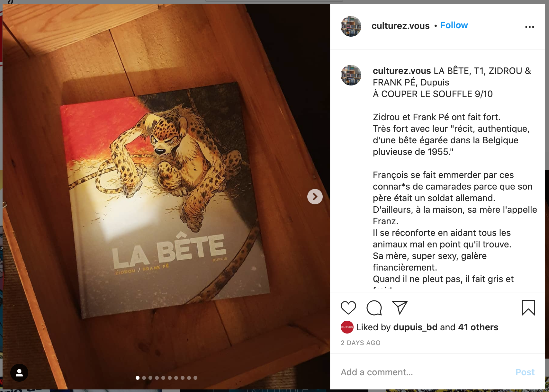Image resolution: width=549 pixels, height=392 pixels.
Task: Go to next photo with arrow
Action: (315, 197)
